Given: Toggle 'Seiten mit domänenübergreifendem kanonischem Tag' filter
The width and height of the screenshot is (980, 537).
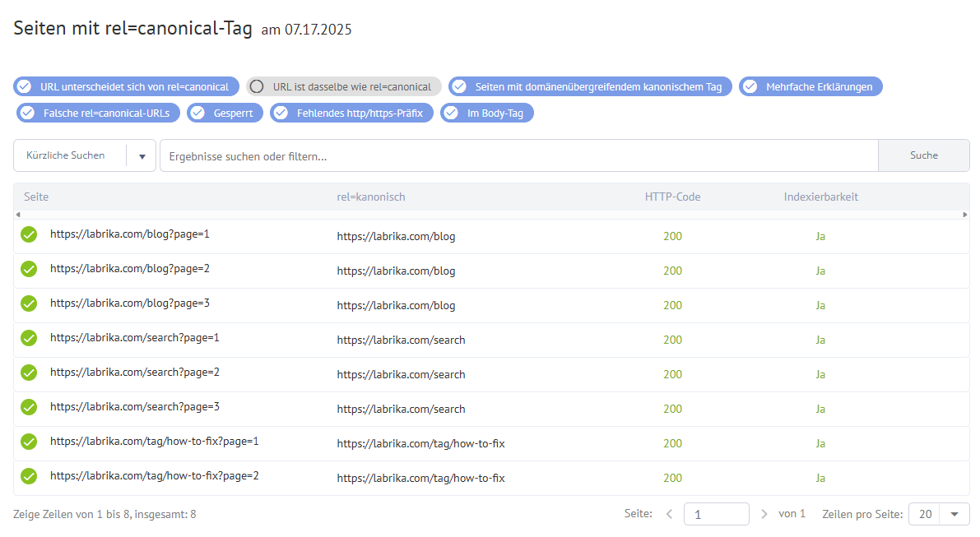Looking at the screenshot, I should pos(590,87).
